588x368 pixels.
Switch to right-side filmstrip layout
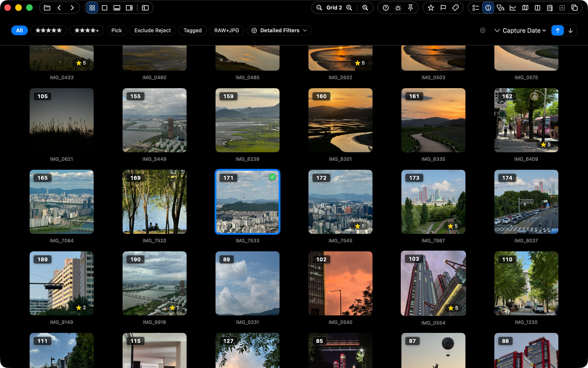click(x=129, y=8)
